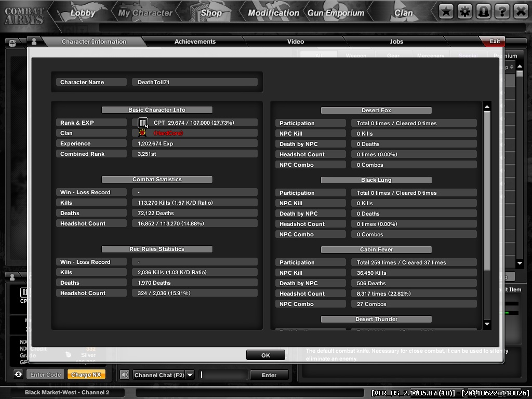Click the Black Lung header
532x399 pixels.
tap(376, 180)
